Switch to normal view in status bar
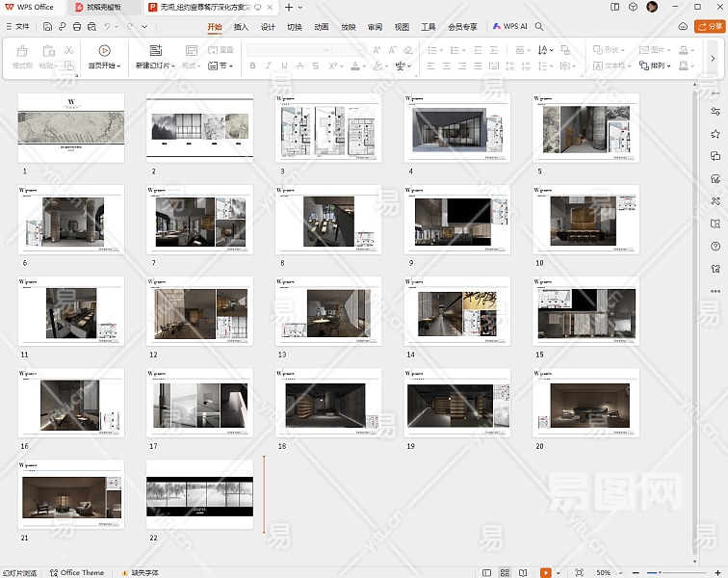The height and width of the screenshot is (578, 728). pyautogui.click(x=487, y=572)
